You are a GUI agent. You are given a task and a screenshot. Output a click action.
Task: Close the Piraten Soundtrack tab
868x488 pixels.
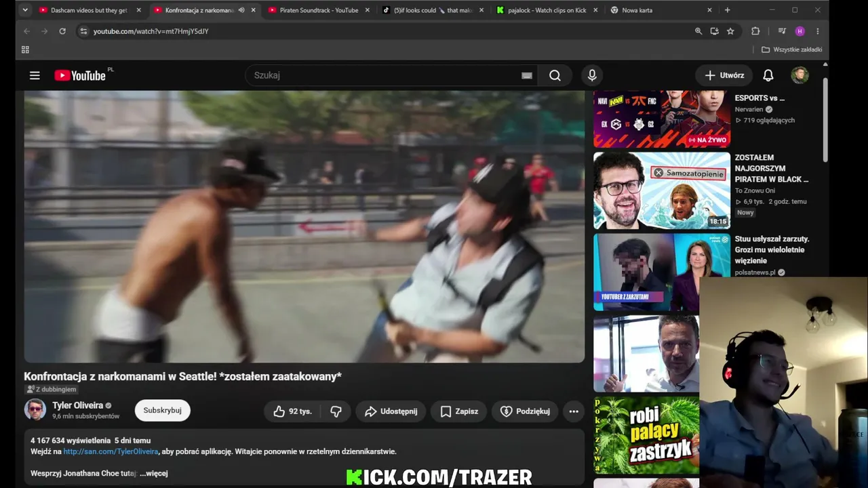[368, 10]
